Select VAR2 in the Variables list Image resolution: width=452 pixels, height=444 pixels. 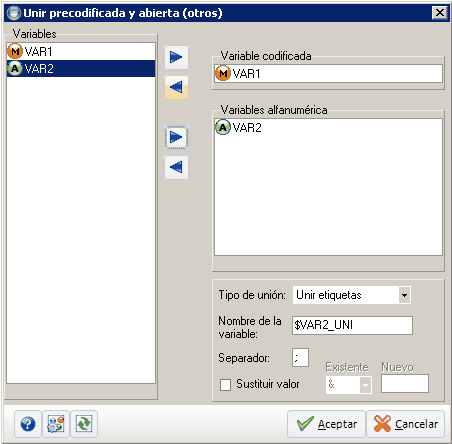tap(81, 69)
